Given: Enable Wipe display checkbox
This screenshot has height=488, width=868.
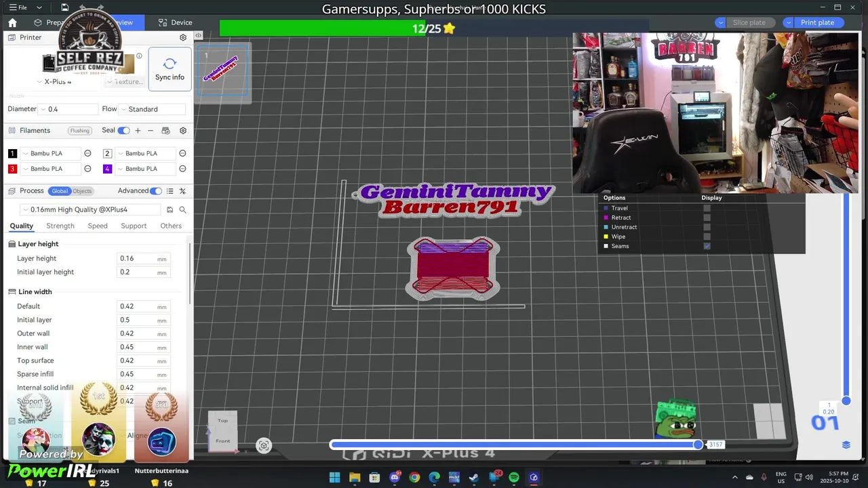Looking at the screenshot, I should coord(707,237).
